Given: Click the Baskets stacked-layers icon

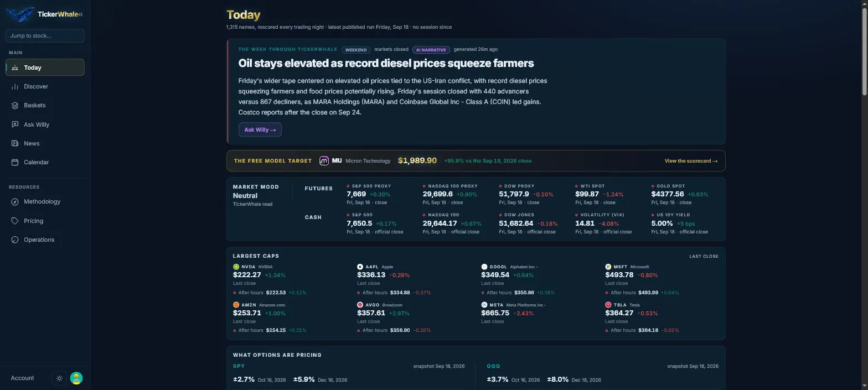Looking at the screenshot, I should (15, 105).
